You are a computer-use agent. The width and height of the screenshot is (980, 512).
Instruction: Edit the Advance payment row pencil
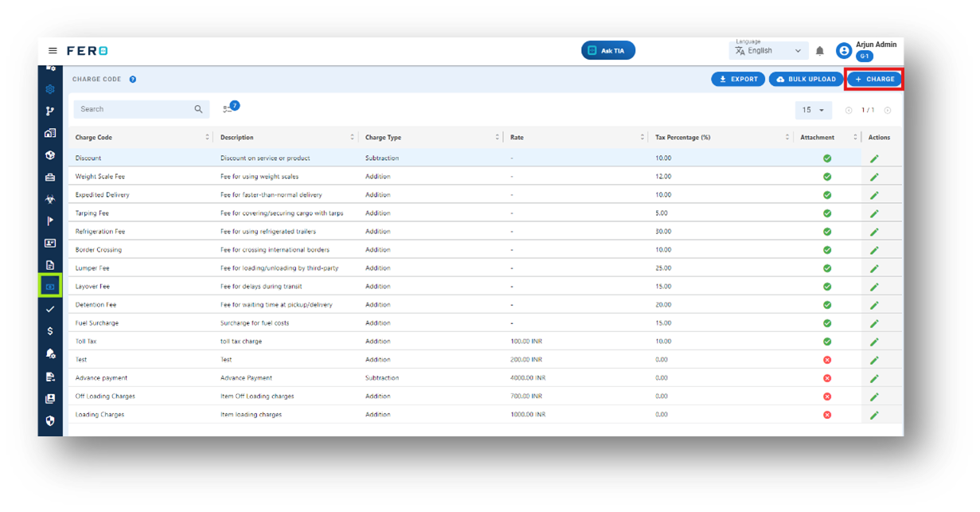(x=875, y=378)
